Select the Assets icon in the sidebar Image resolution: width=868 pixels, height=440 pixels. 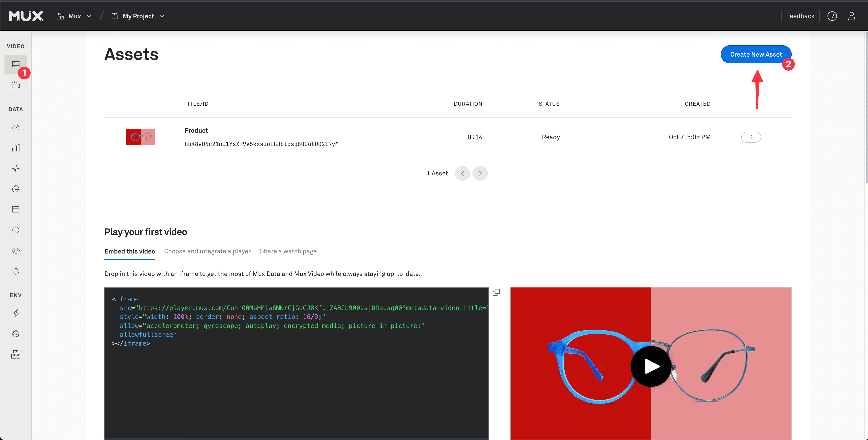16,64
